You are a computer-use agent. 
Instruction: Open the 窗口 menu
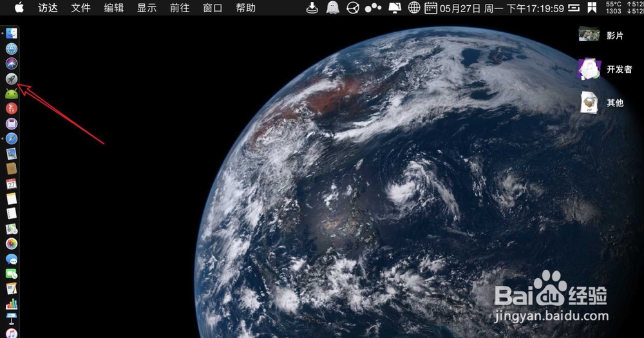coord(213,8)
